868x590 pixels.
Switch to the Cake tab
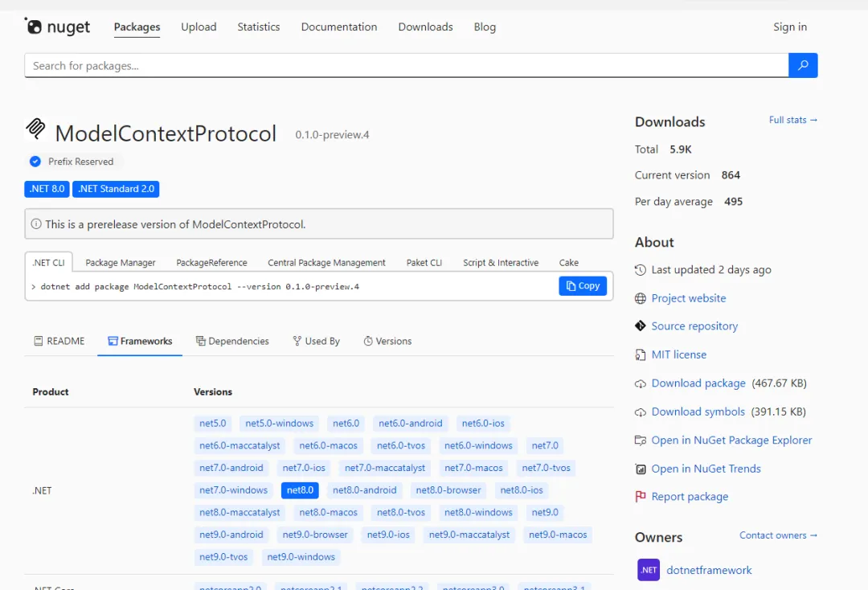tap(568, 262)
